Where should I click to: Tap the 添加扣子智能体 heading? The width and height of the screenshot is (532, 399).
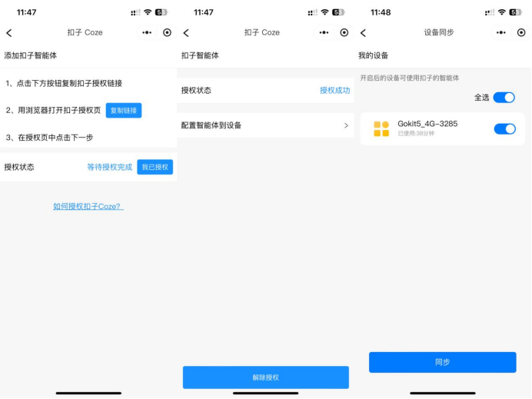(x=31, y=55)
